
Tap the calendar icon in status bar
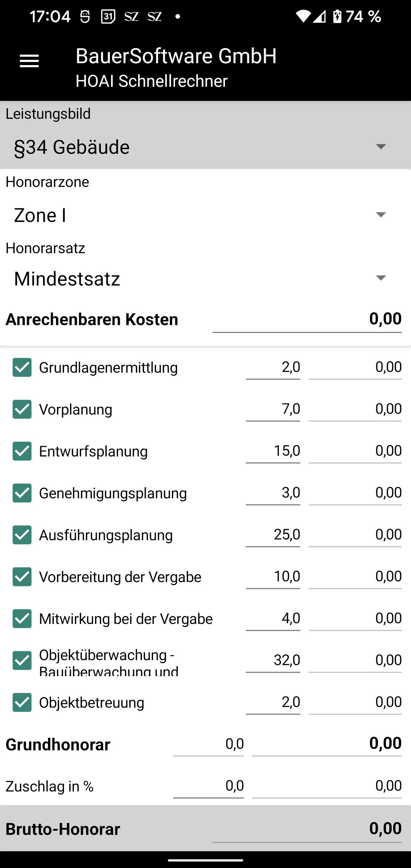pos(108,16)
